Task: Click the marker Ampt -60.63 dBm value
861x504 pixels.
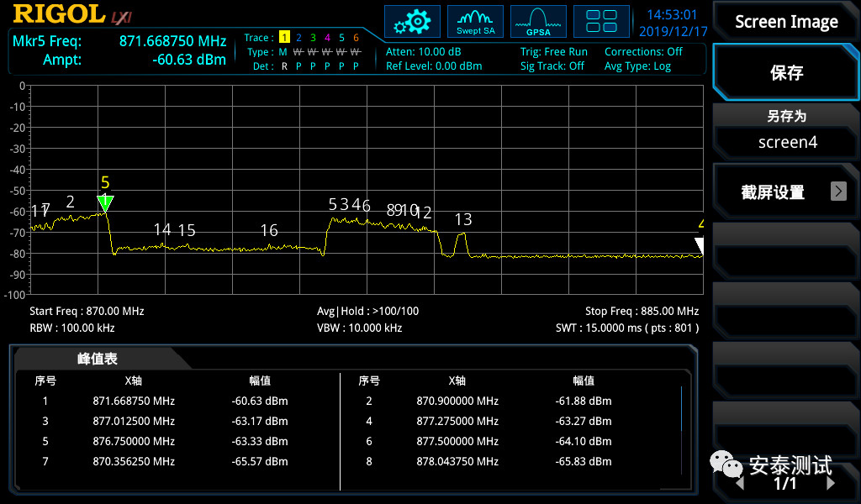Action: pyautogui.click(x=189, y=60)
